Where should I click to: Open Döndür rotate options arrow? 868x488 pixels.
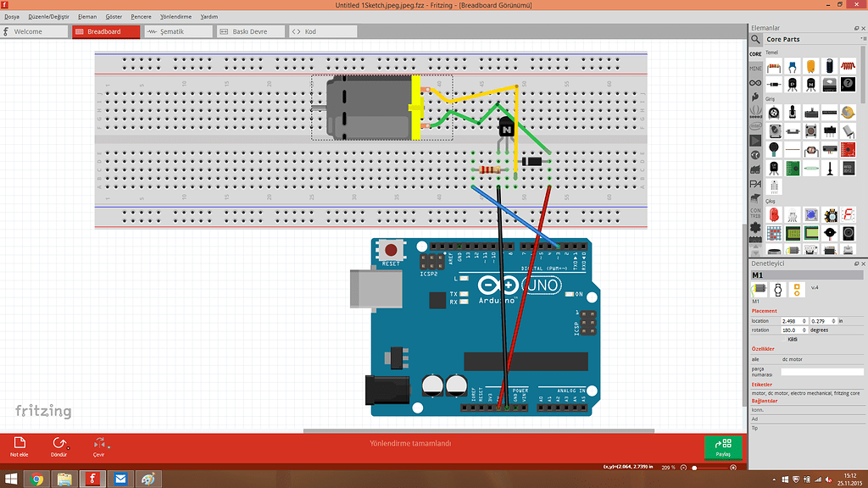coord(68,447)
